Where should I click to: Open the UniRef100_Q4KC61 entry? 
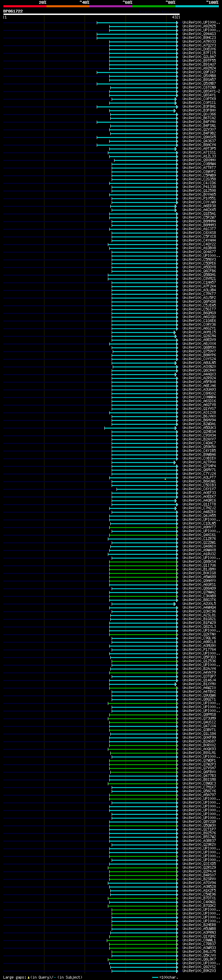199,535
